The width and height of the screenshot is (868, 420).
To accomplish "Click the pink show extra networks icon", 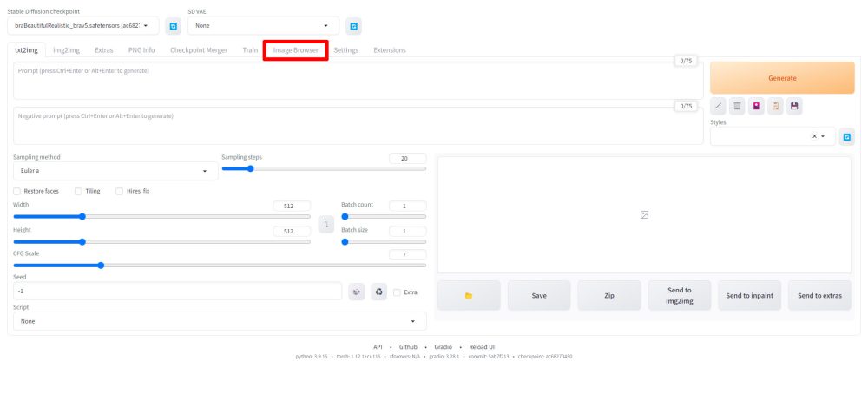I will click(756, 106).
